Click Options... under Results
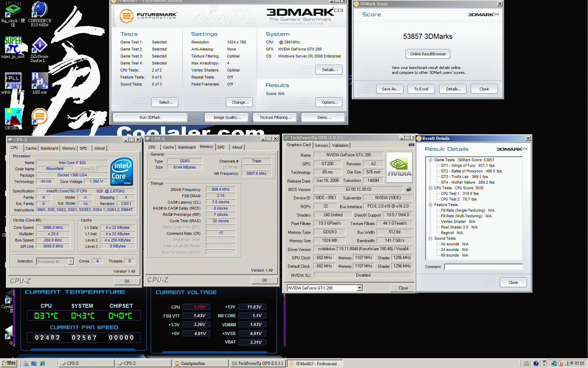Viewport: 588px width, 368px height. coord(330,102)
